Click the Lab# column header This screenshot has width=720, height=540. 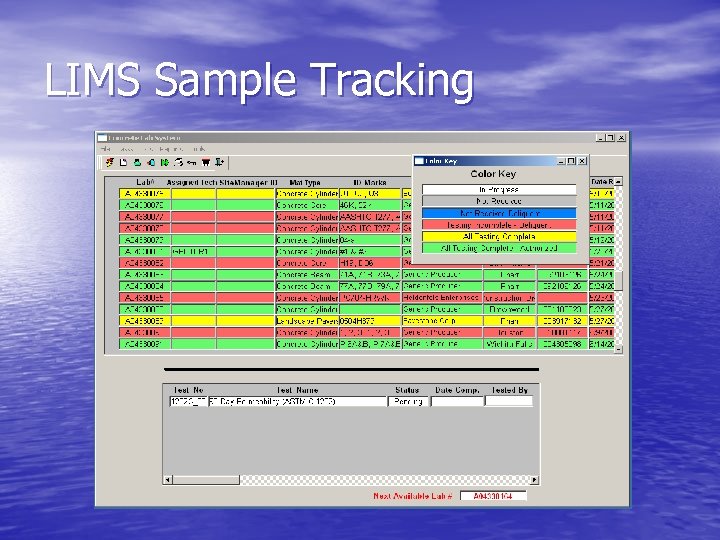(x=145, y=182)
